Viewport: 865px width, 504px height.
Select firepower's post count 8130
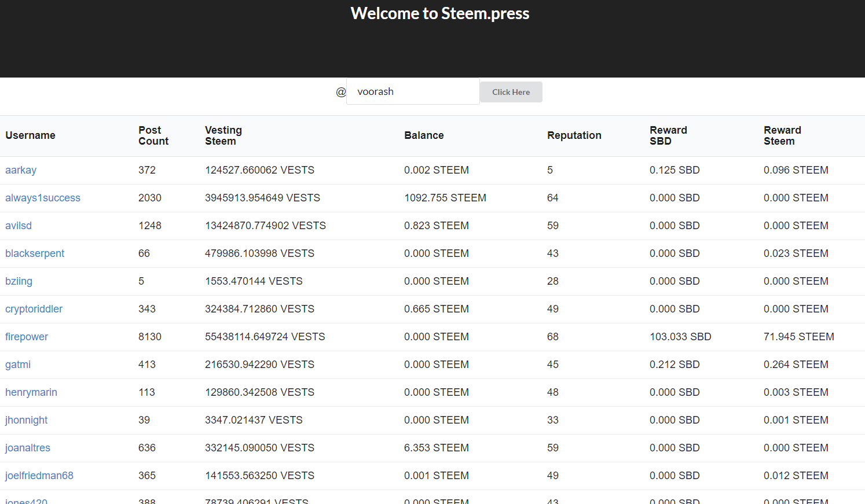coord(150,337)
